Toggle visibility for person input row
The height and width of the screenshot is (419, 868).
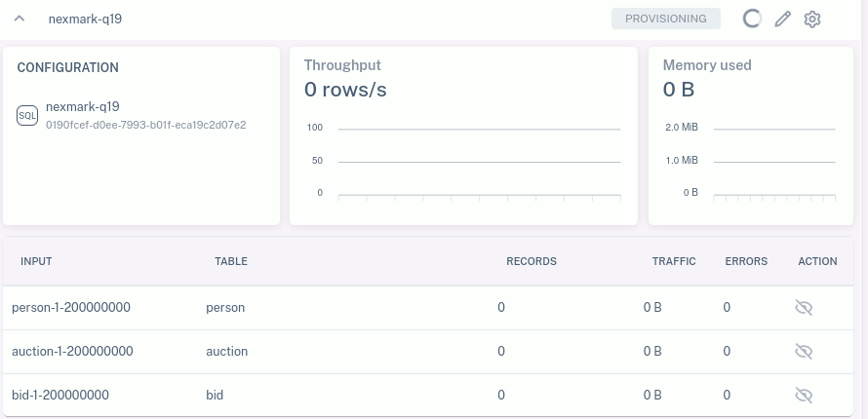point(804,308)
